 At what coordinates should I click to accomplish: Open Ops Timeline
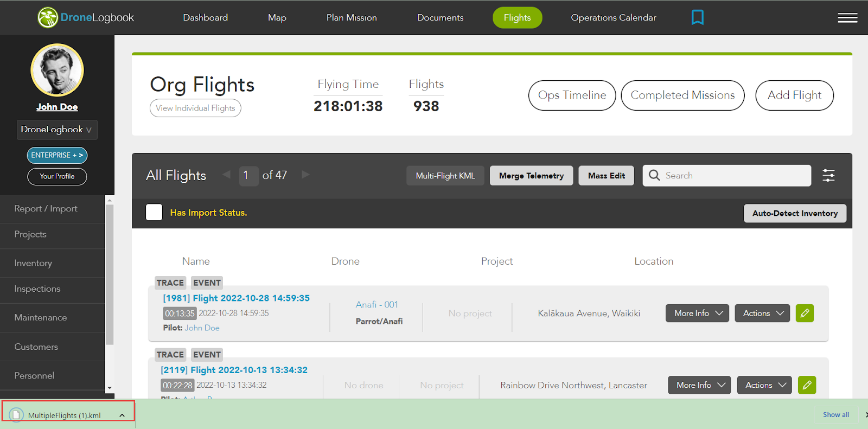point(572,95)
